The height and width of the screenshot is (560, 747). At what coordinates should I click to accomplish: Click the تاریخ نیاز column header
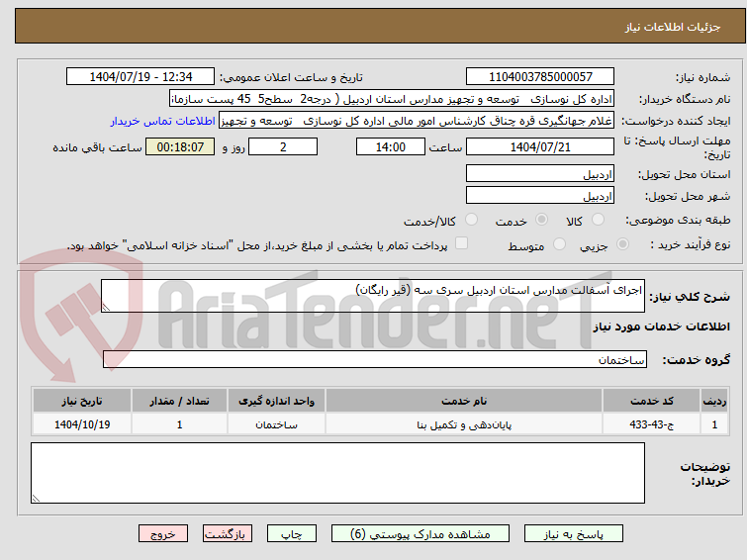(82, 401)
